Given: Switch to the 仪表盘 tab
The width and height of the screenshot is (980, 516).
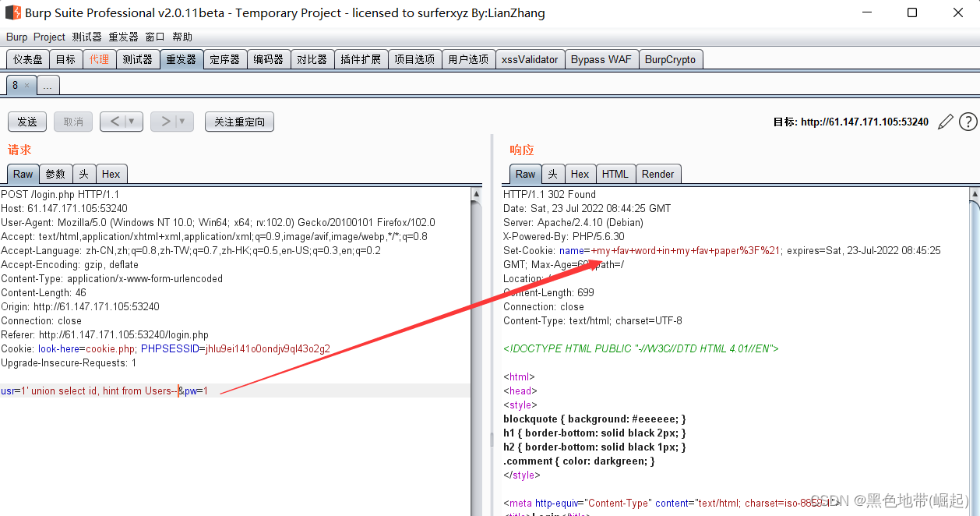Looking at the screenshot, I should (28, 59).
